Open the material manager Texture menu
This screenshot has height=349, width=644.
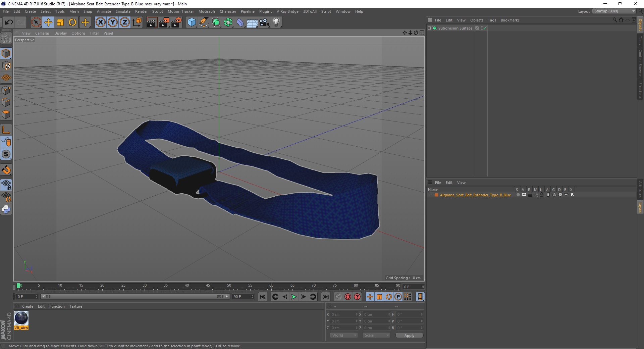75,306
